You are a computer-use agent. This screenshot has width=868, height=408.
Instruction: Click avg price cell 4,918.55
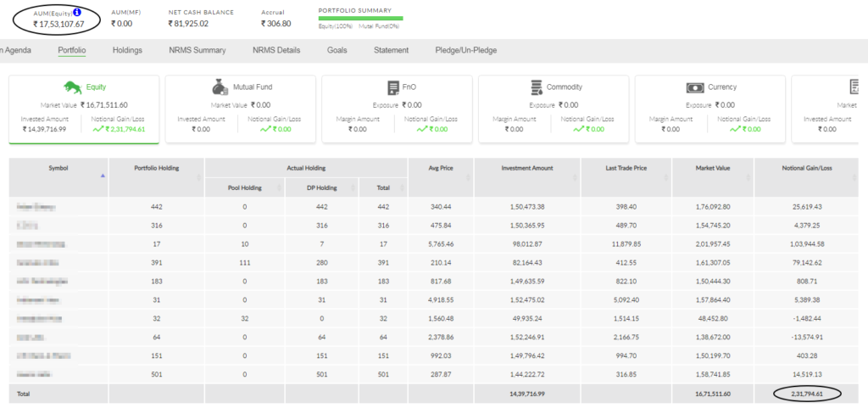pos(441,300)
